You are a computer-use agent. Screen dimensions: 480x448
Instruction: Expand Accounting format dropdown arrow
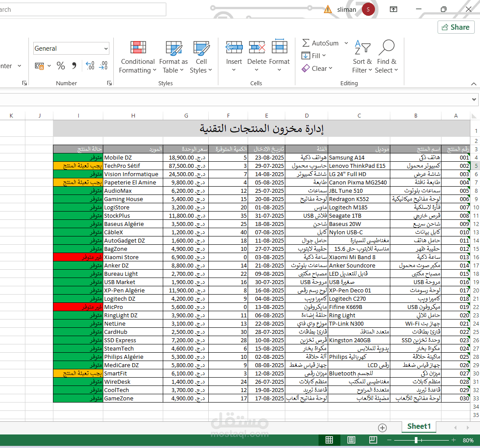click(49, 66)
